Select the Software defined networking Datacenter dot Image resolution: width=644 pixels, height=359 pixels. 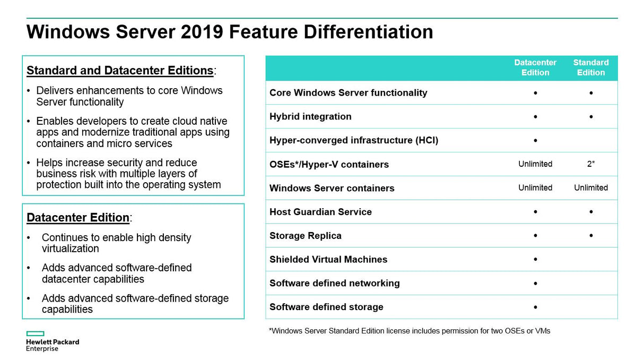[535, 283]
